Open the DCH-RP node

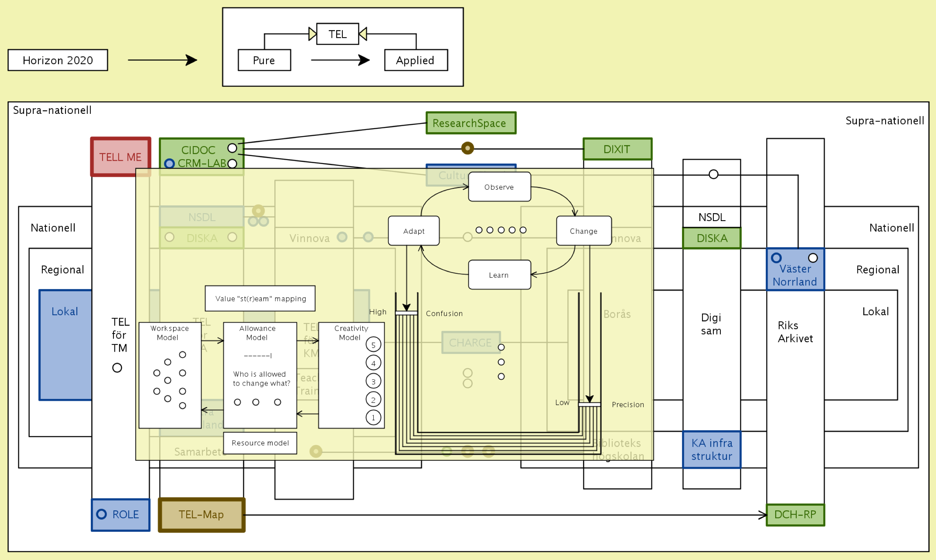click(795, 515)
